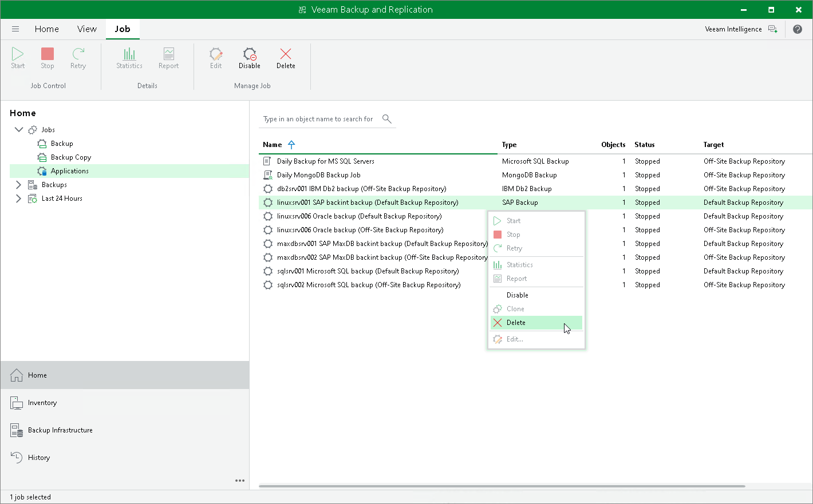Sort by the Target column header
The image size is (813, 504).
713,145
